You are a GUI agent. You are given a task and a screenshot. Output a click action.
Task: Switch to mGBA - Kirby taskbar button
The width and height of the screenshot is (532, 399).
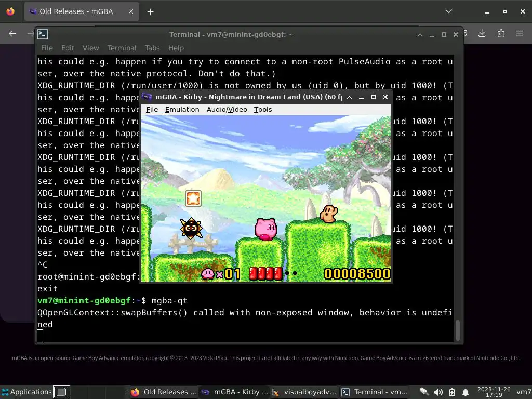[235, 392]
